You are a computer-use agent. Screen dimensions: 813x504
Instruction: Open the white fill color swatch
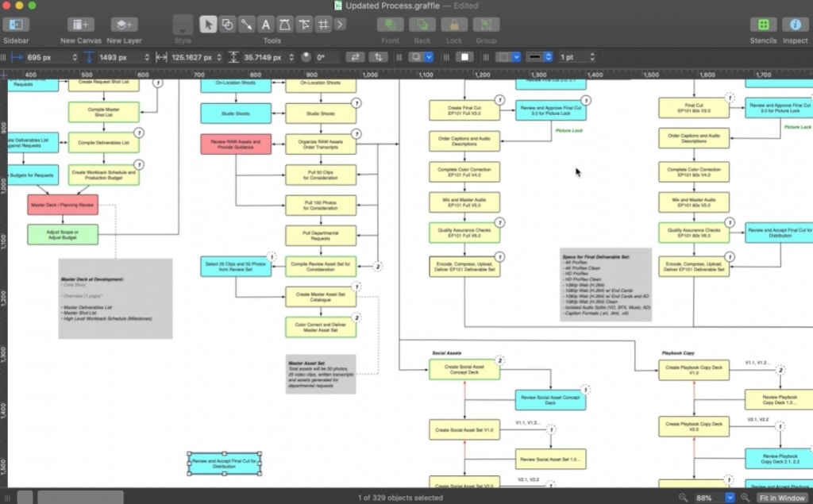coord(464,57)
